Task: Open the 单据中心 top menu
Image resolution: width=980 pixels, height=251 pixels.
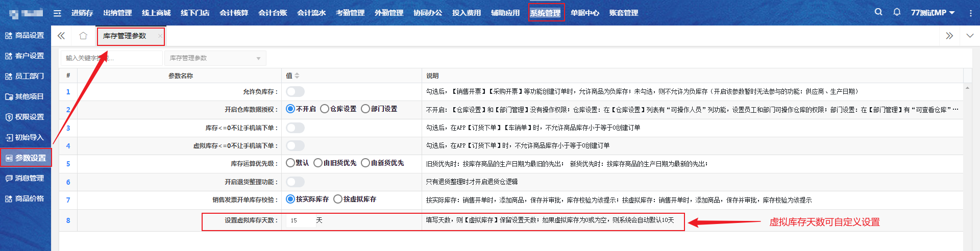Action: pyautogui.click(x=585, y=13)
